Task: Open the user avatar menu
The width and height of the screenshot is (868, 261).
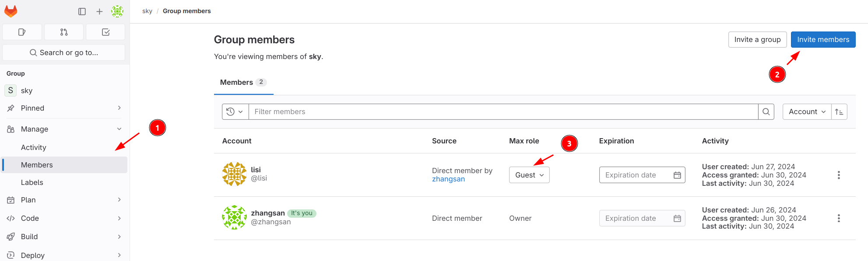Action: (x=117, y=12)
